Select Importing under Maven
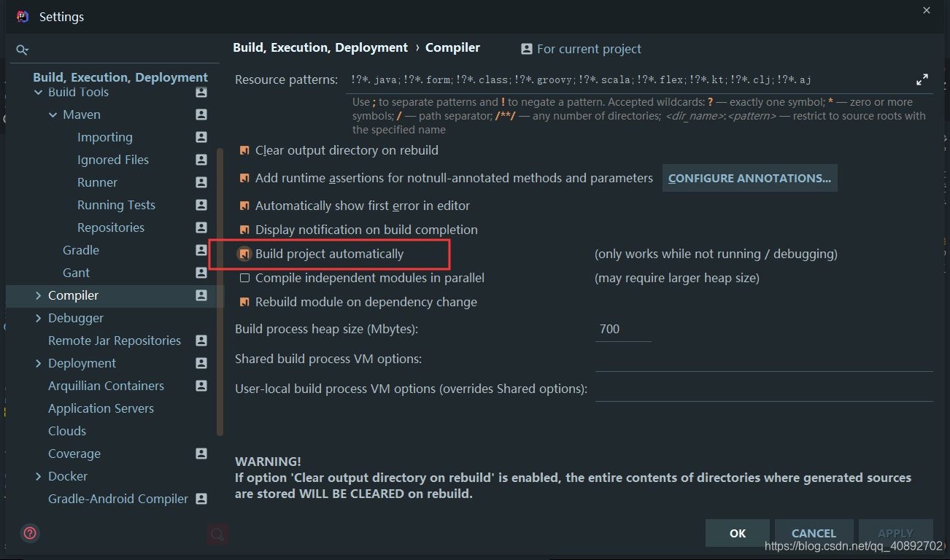950x560 pixels. [x=105, y=137]
